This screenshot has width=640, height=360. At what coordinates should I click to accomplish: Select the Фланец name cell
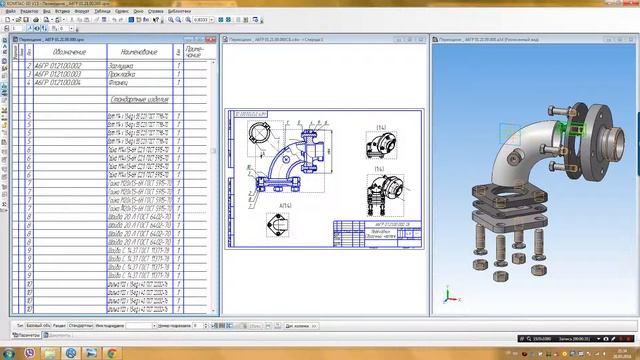[140, 82]
